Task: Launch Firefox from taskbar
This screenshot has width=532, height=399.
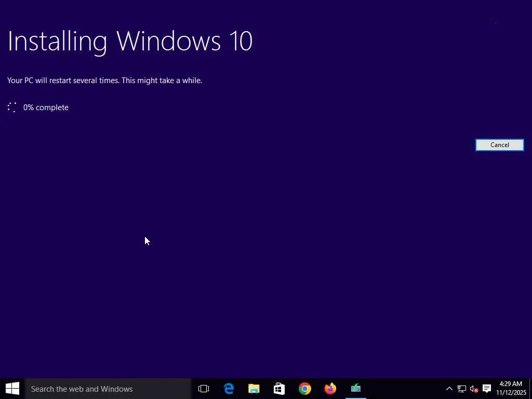Action: (x=330, y=389)
